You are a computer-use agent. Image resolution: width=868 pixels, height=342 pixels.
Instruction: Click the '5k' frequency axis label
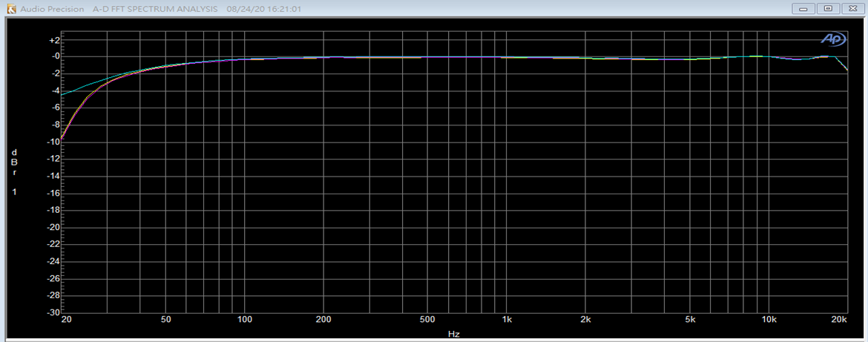click(690, 320)
